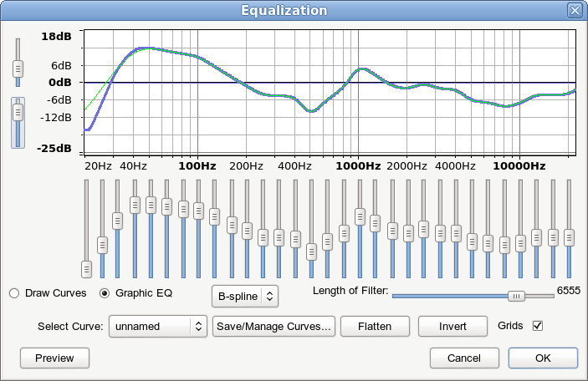The height and width of the screenshot is (381, 588).
Task: Click the Preview button
Action: click(x=54, y=358)
